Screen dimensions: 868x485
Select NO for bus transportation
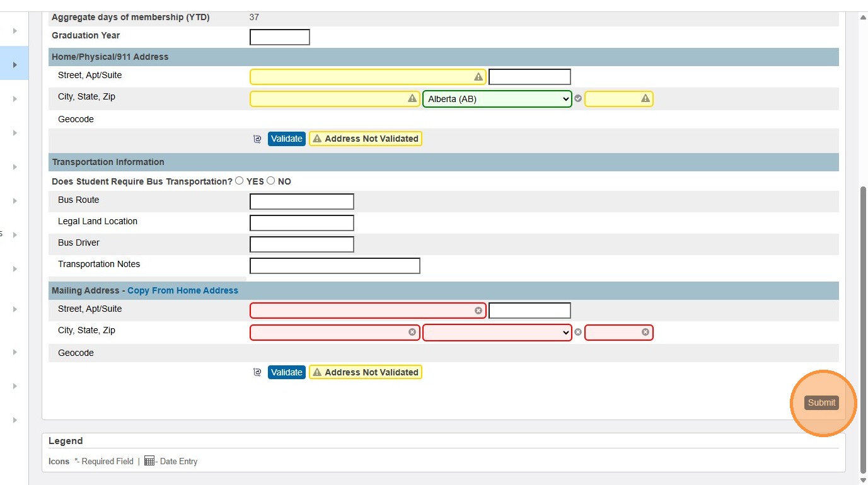point(271,181)
